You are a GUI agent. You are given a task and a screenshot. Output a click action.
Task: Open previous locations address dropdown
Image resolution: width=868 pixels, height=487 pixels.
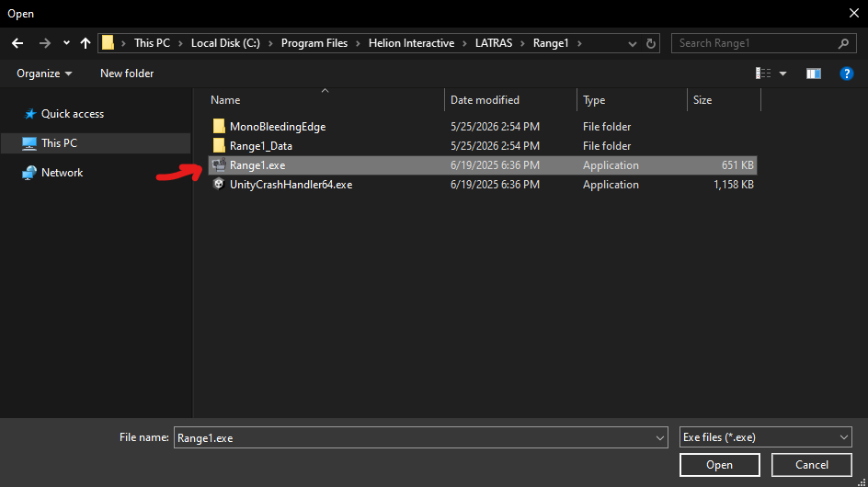(633, 44)
